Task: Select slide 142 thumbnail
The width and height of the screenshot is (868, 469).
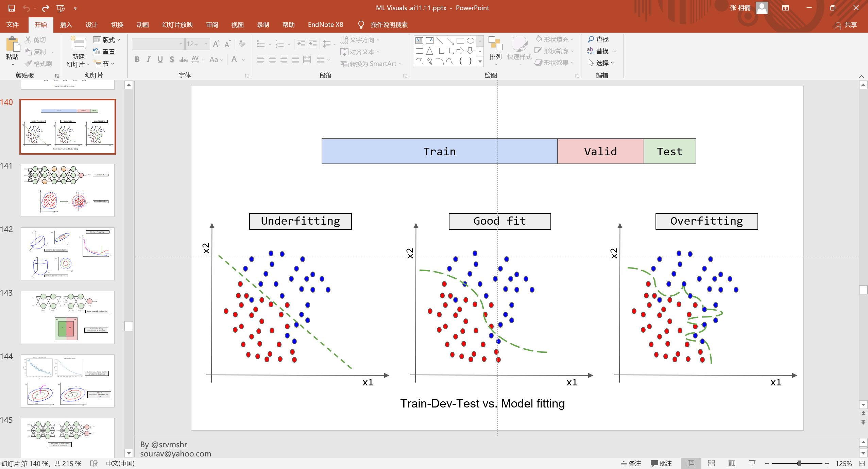Action: coord(68,254)
